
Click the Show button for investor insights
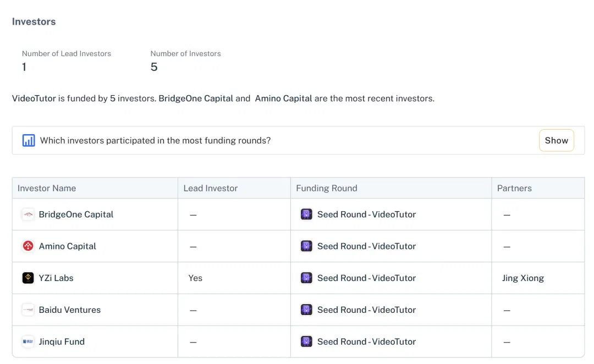tap(556, 141)
